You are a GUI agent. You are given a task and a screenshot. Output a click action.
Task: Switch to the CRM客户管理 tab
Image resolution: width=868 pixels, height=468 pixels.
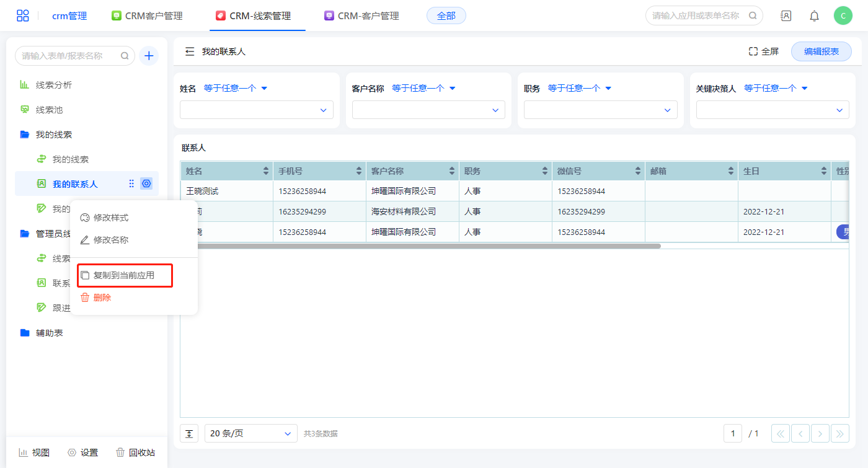coord(148,16)
